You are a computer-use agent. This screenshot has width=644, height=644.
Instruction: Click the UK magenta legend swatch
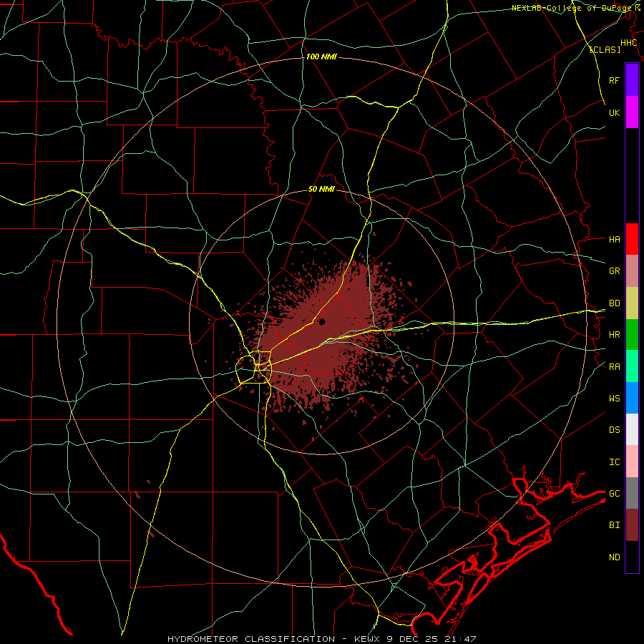pyautogui.click(x=632, y=112)
